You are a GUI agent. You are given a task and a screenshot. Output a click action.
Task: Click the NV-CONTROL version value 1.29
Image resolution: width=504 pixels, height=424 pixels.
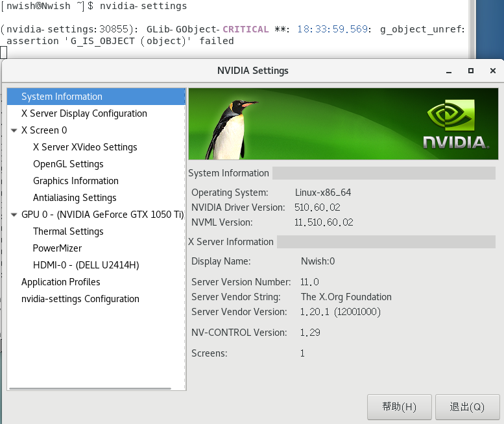(310, 333)
